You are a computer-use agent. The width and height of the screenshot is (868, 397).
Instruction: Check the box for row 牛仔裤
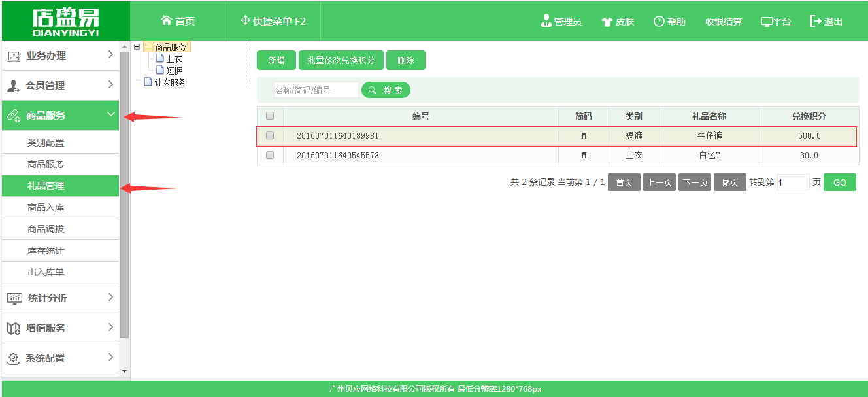tap(270, 136)
